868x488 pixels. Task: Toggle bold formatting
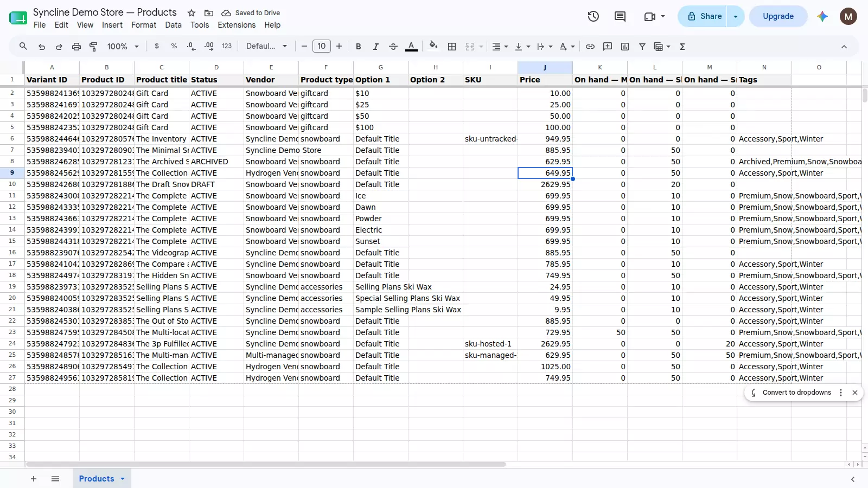(x=358, y=47)
